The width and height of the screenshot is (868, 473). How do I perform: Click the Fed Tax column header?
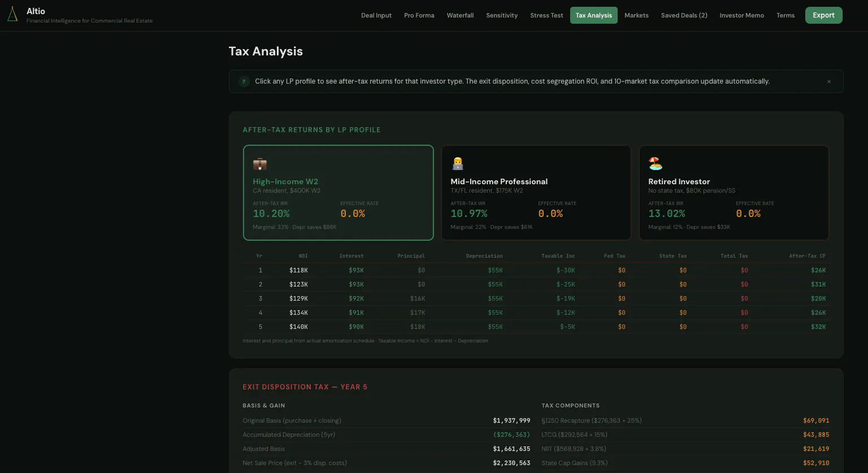[615, 256]
